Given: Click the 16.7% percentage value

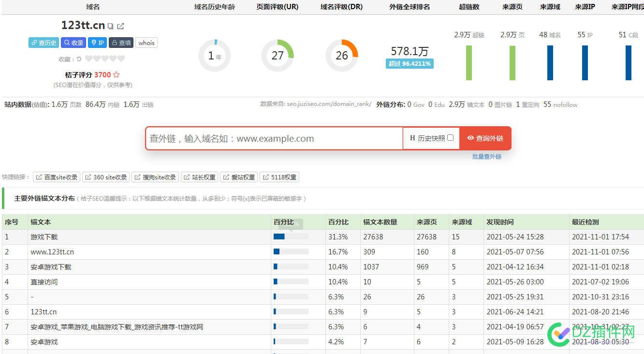Looking at the screenshot, I should pos(338,252).
